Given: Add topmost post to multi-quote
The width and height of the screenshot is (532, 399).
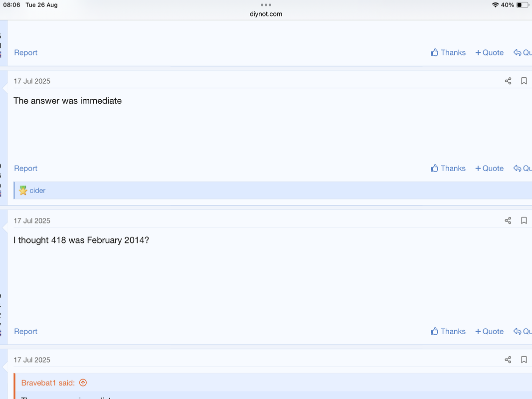Looking at the screenshot, I should [489, 52].
